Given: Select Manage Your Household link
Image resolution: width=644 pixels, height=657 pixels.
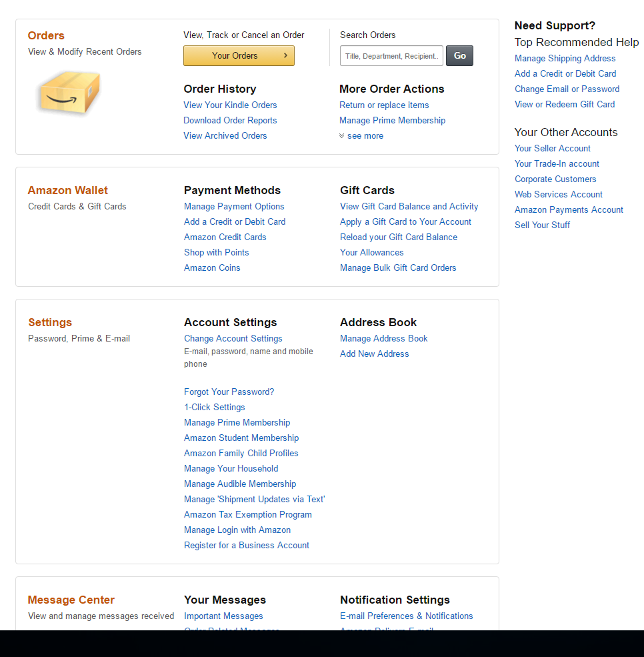Looking at the screenshot, I should 231,469.
